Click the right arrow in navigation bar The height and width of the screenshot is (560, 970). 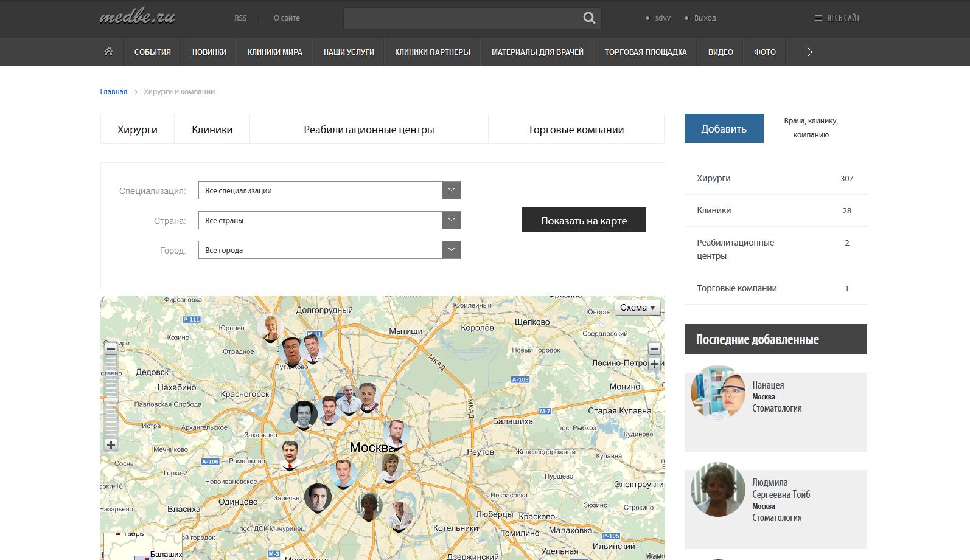point(809,52)
